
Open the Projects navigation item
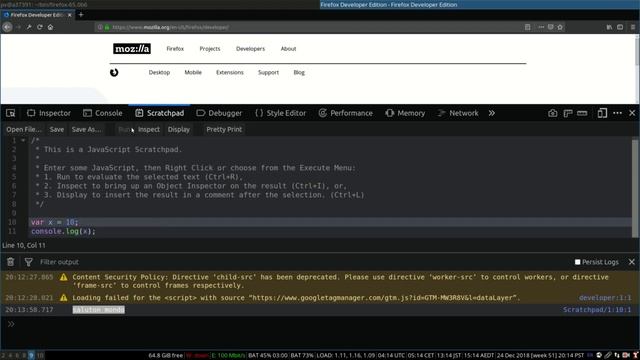tap(210, 49)
